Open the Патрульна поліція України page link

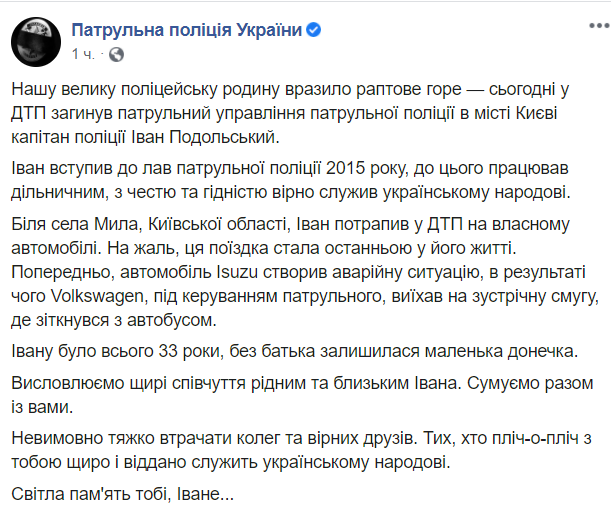(x=187, y=29)
